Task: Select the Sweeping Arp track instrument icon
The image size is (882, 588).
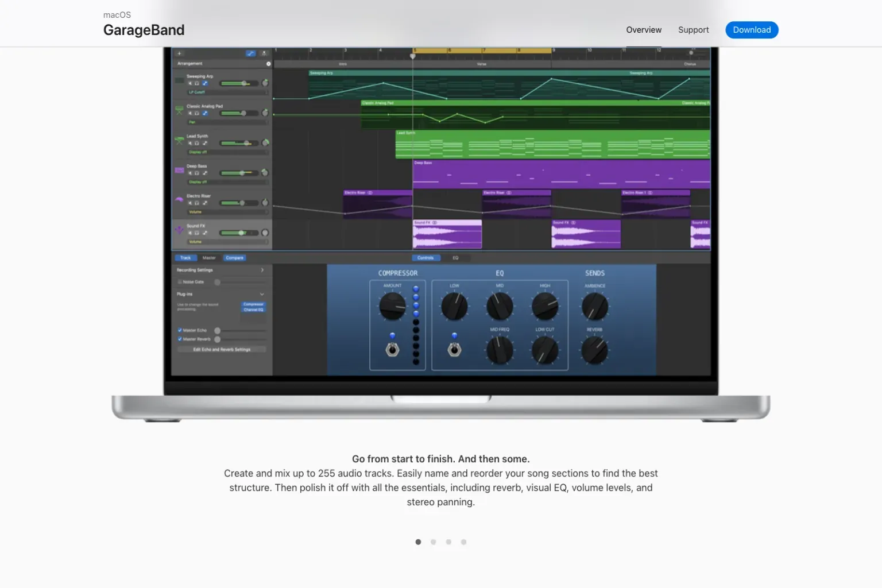Action: point(179,80)
